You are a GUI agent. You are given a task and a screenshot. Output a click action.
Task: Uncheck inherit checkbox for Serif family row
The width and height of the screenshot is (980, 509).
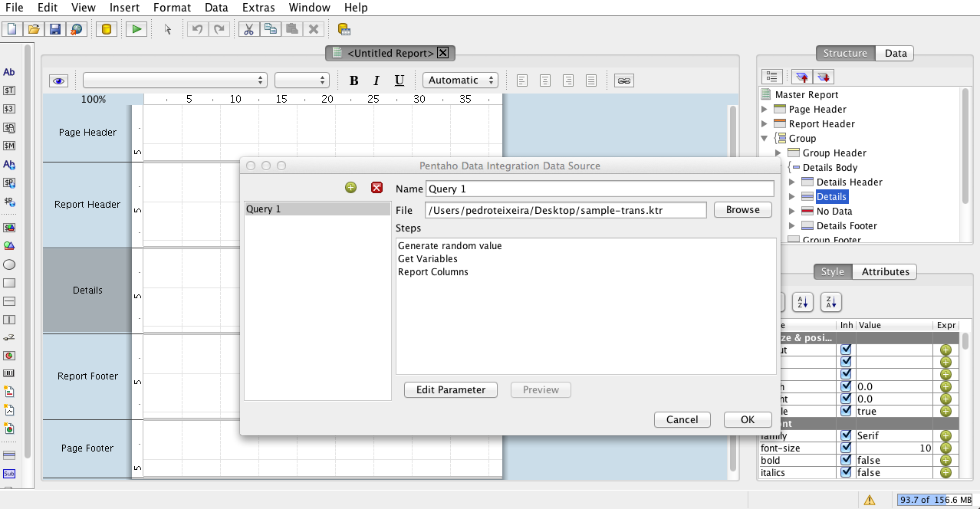846,435
